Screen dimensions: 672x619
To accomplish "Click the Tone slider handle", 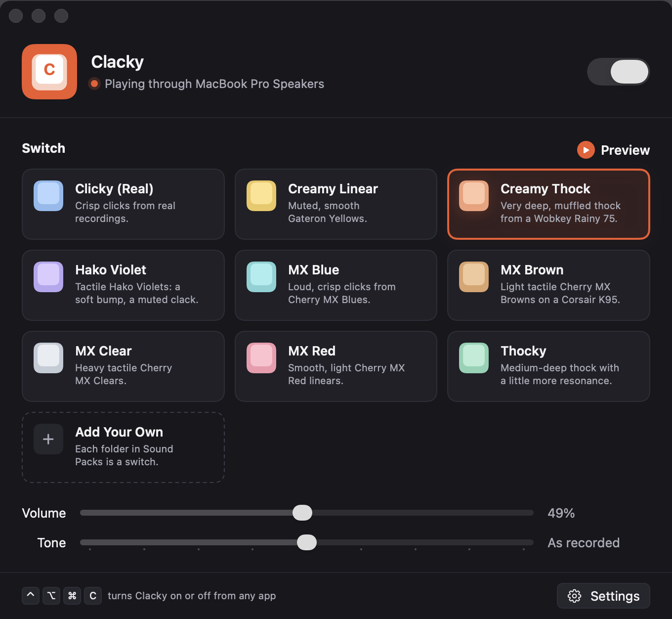I will (307, 542).
